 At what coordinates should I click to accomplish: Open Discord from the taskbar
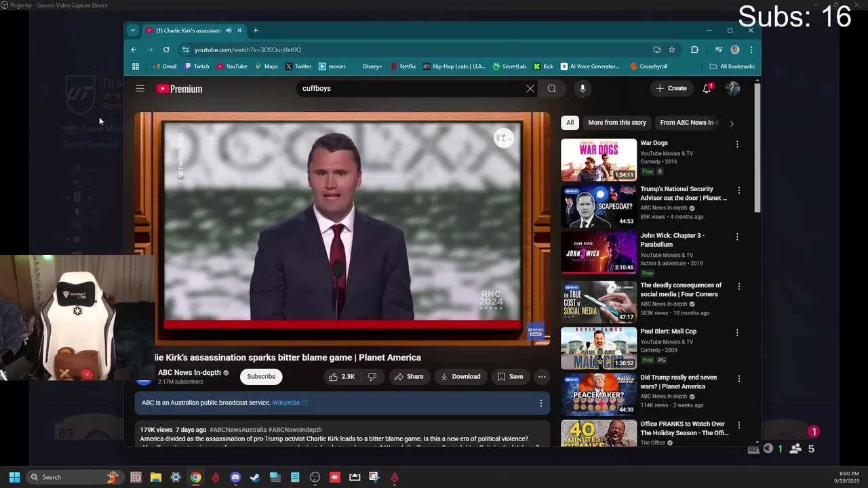coord(235,477)
